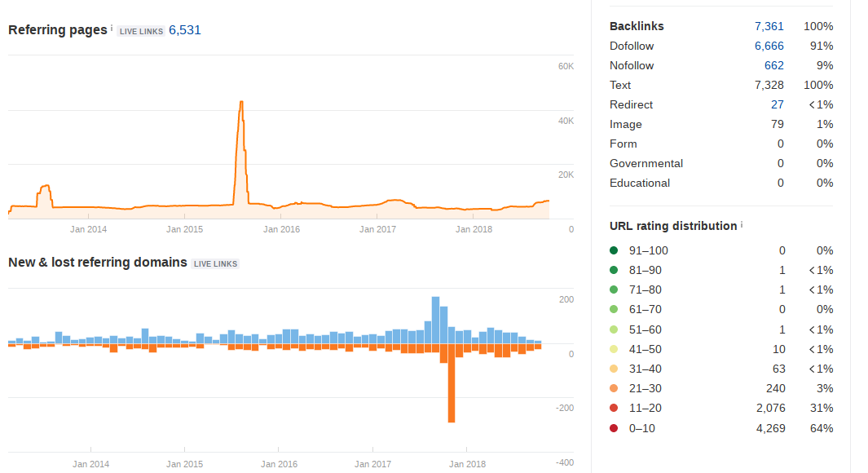Open the 6,531 referring pages link
This screenshot has height=473, width=868.
tap(185, 30)
